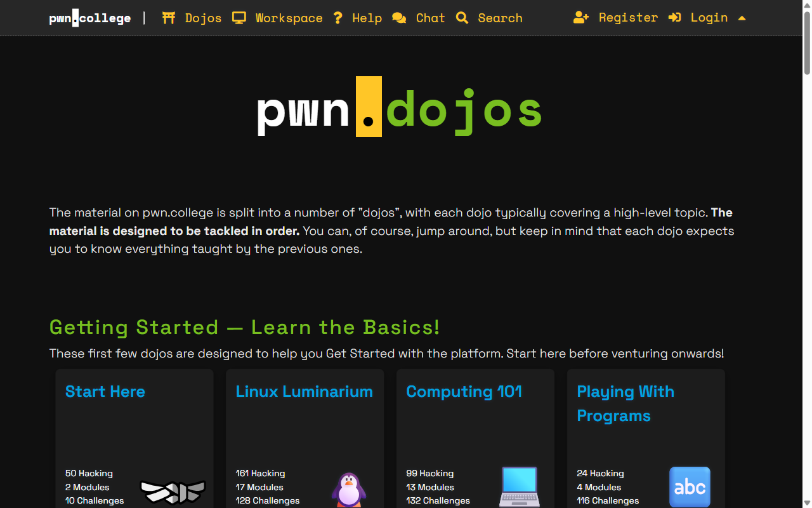The height and width of the screenshot is (508, 812).
Task: Go to the Login page link
Action: click(x=709, y=18)
